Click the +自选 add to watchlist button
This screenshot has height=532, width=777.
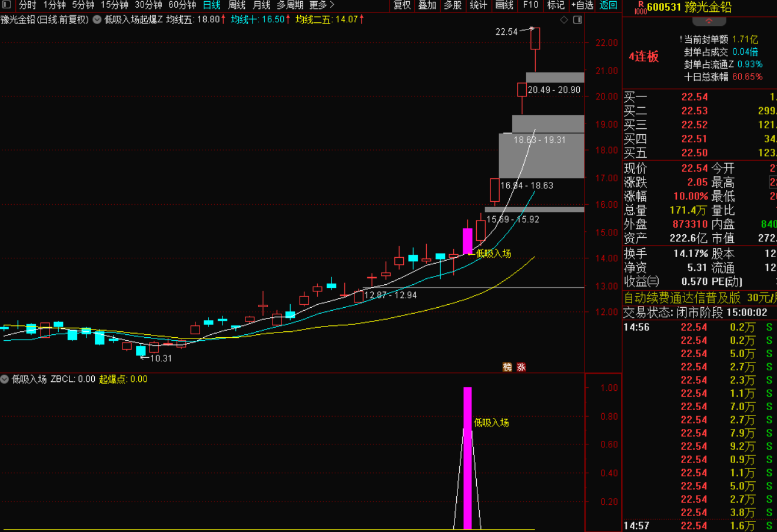[582, 5]
